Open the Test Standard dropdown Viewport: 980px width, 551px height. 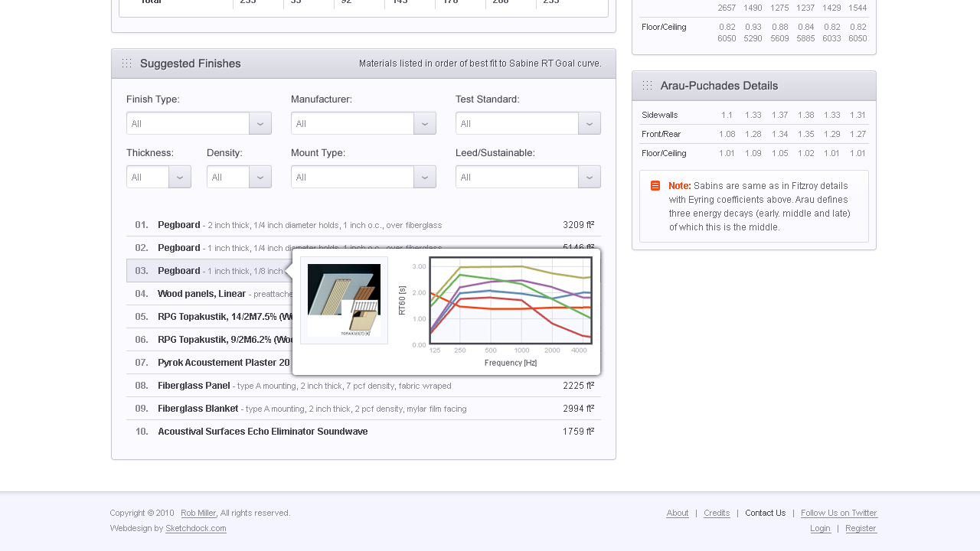pyautogui.click(x=590, y=123)
